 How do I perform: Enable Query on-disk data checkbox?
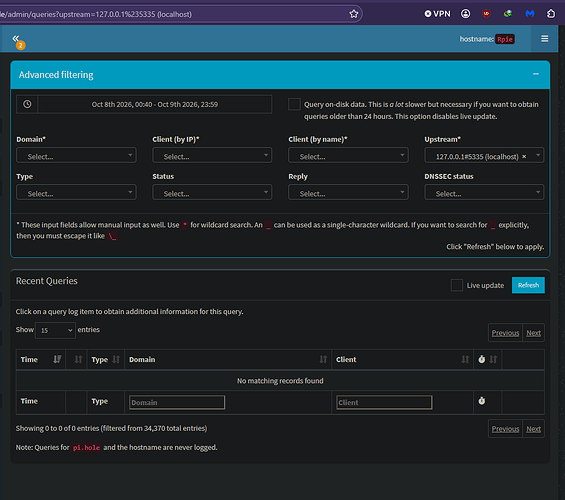click(x=294, y=104)
